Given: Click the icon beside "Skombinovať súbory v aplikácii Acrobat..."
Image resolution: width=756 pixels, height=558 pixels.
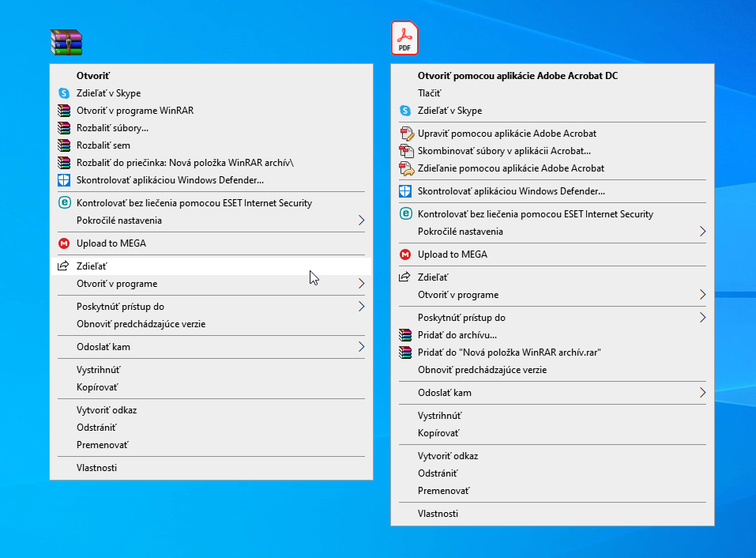Looking at the screenshot, I should point(406,151).
